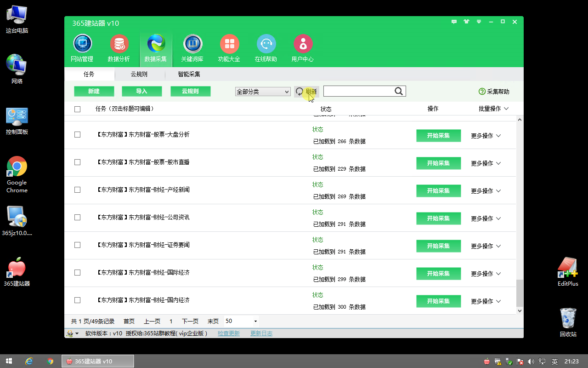
Task: Check box for 财经-证券要闻 task
Action: click(x=77, y=245)
